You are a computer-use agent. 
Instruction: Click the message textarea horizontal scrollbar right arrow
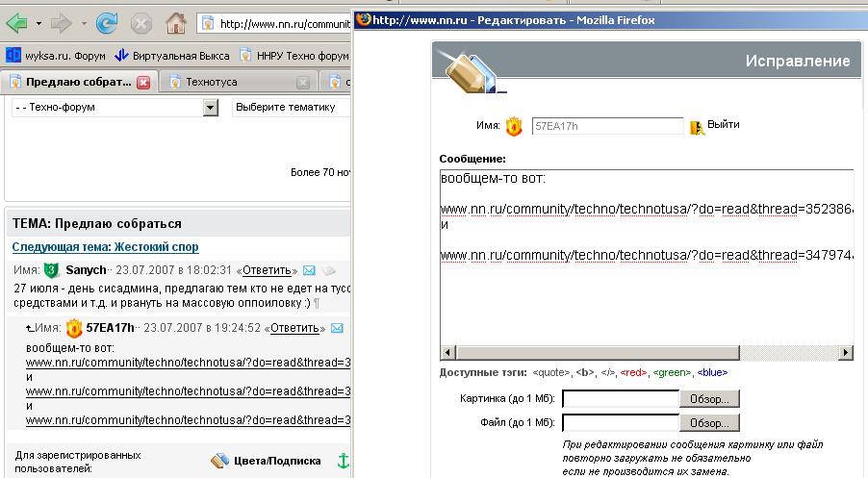coord(845,353)
